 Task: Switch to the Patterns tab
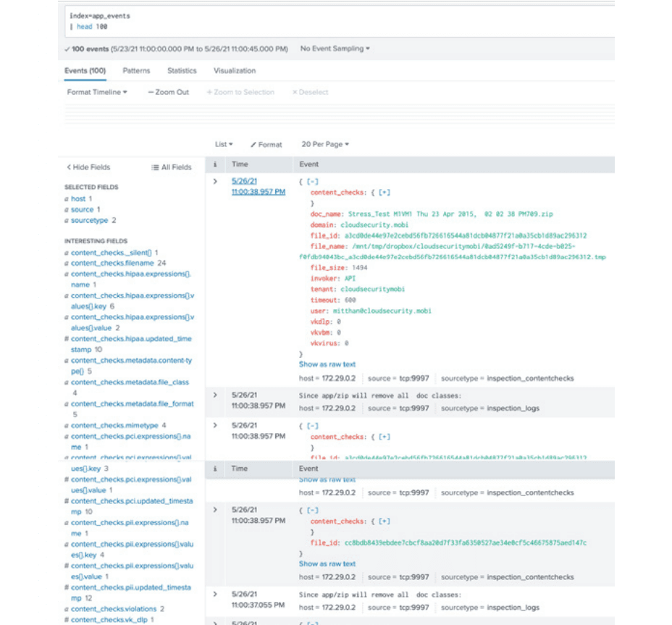[x=136, y=70]
